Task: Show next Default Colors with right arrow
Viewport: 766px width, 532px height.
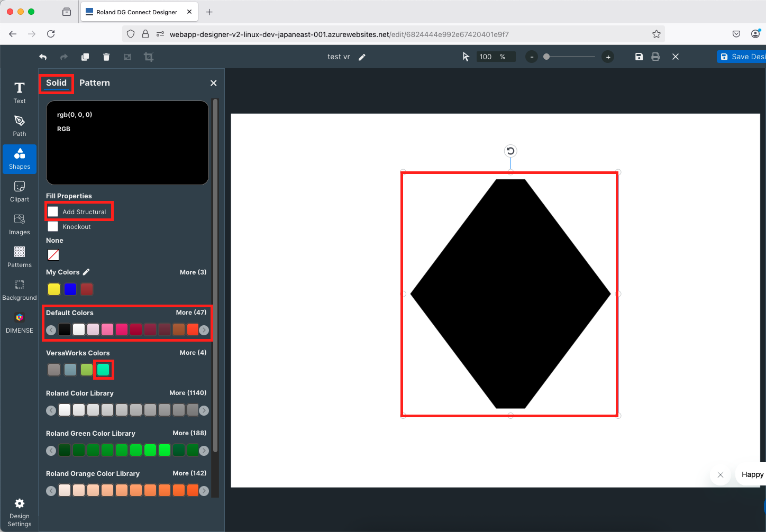Action: tap(204, 330)
